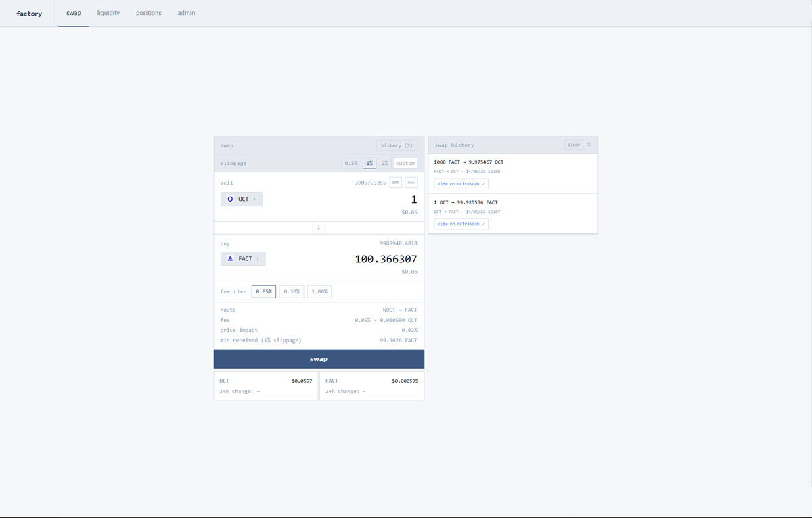View the 1 OCT swap on octrascan
Screen dimensions: 812x518
pyautogui.click(x=461, y=224)
